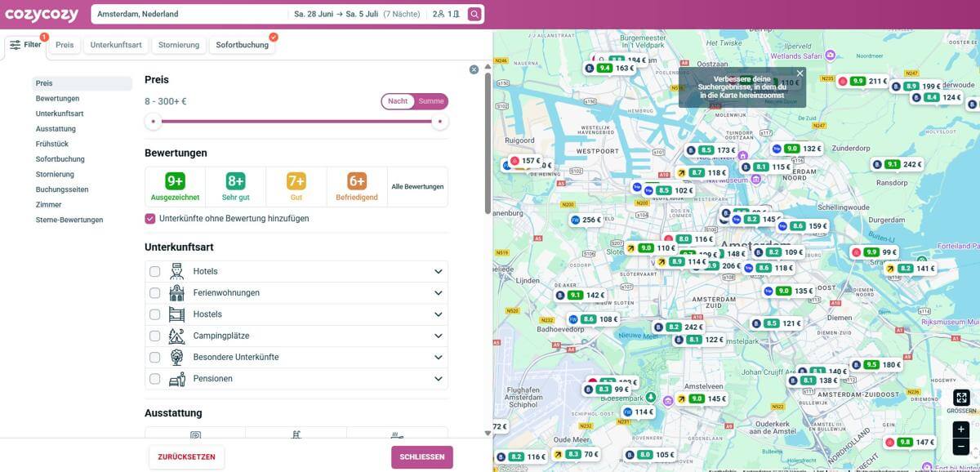Check the Hotels checkbox
980x472 pixels.
tap(155, 271)
